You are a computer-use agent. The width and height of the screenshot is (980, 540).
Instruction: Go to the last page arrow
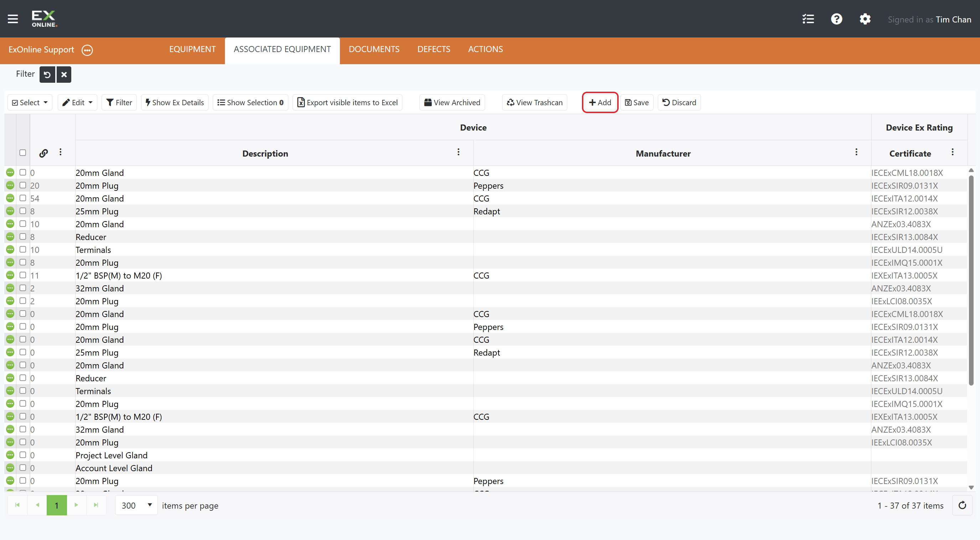96,505
